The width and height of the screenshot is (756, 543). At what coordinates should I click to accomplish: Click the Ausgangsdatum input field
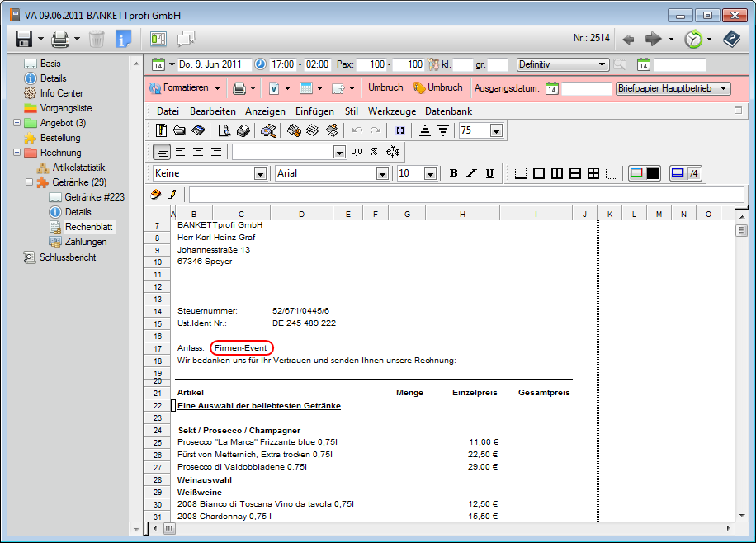[586, 88]
